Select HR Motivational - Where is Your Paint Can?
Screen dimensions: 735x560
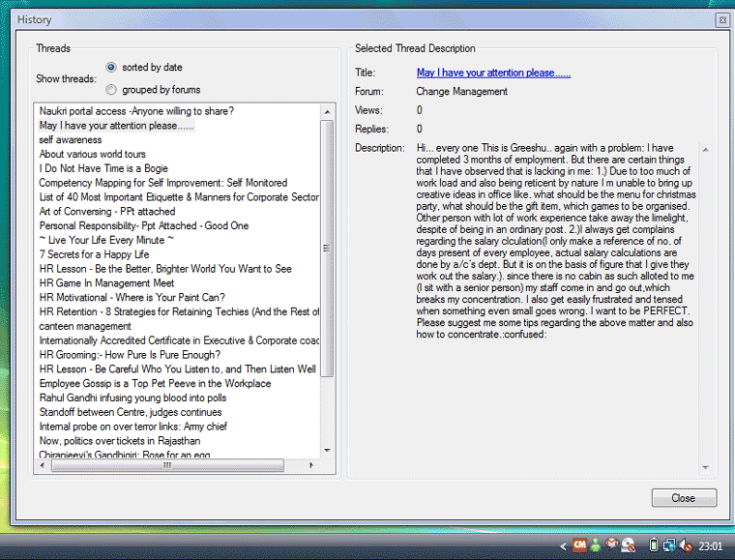point(132,298)
